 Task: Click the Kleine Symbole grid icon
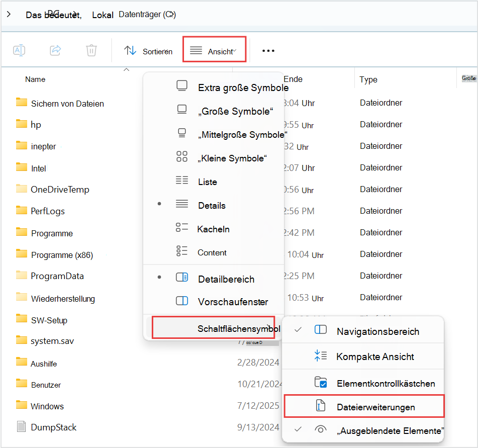point(182,156)
